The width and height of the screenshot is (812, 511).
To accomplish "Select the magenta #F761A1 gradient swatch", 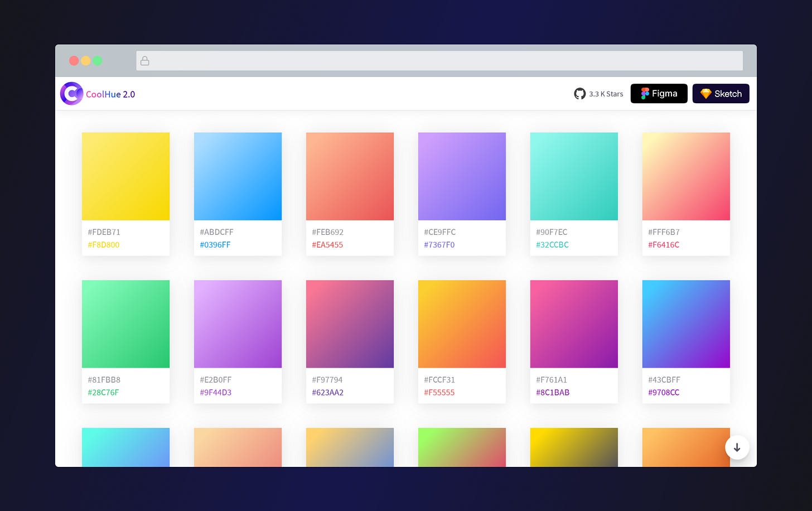I will click(574, 324).
